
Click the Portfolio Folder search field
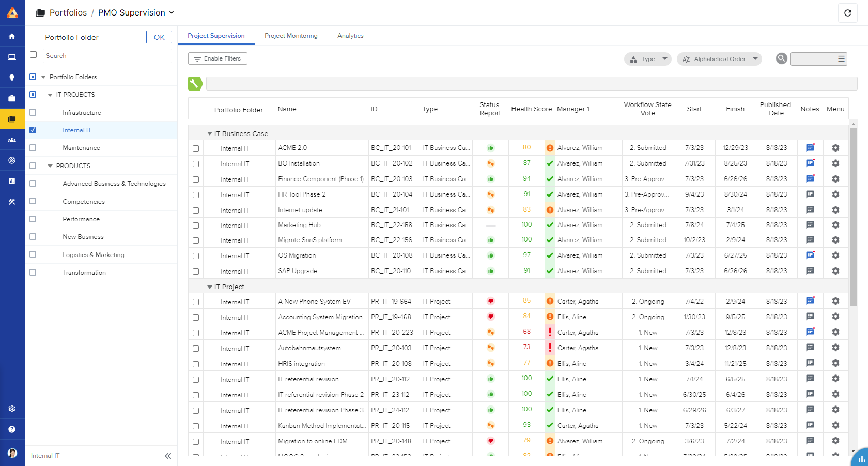pos(106,56)
